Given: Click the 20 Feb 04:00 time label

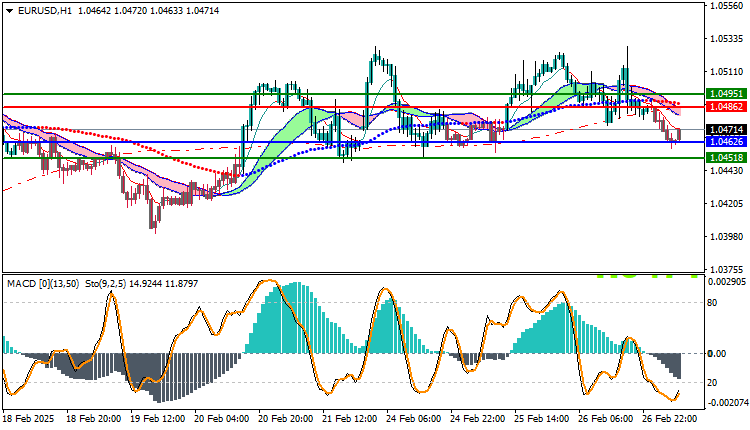Looking at the screenshot, I should click(221, 419).
